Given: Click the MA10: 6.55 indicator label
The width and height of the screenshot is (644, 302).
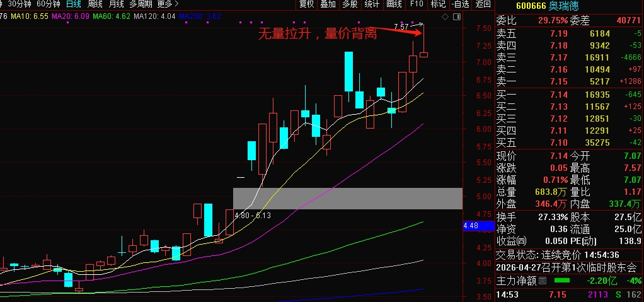Looking at the screenshot, I should [x=30, y=17].
